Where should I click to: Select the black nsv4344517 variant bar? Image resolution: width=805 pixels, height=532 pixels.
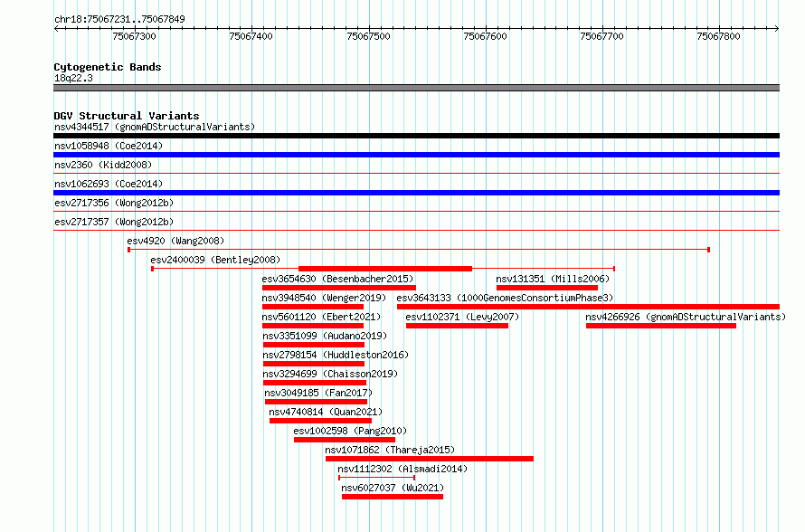tap(416, 136)
